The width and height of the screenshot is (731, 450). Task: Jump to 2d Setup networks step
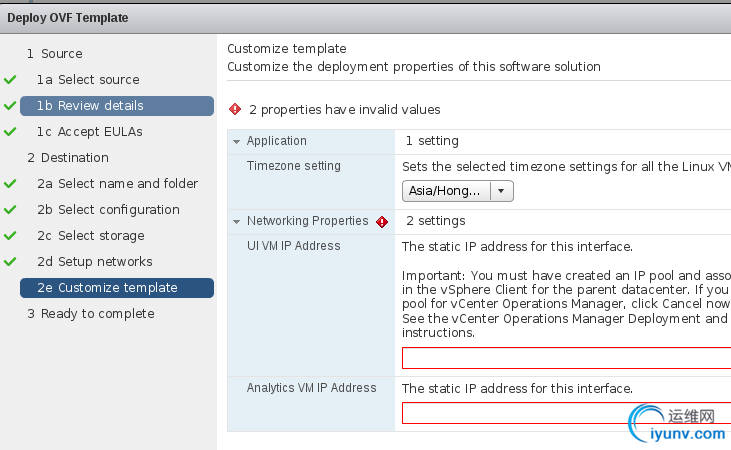click(x=95, y=262)
